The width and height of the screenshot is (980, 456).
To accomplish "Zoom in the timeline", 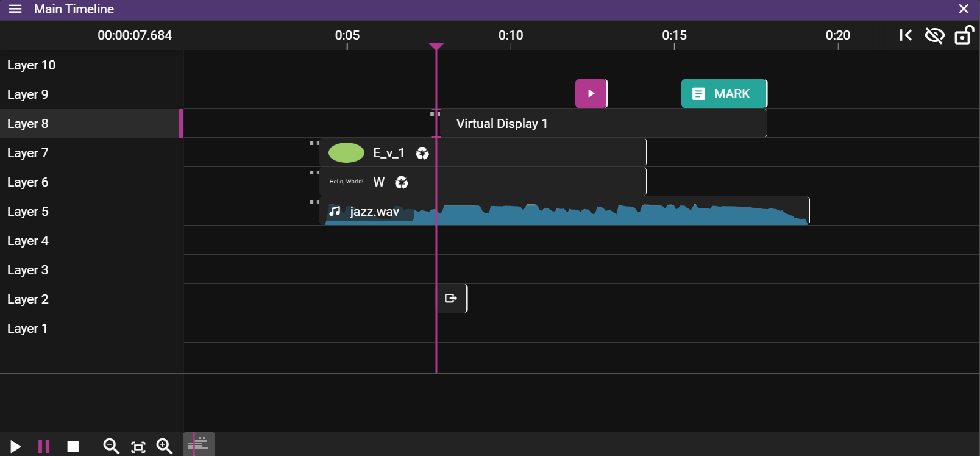I will (165, 446).
